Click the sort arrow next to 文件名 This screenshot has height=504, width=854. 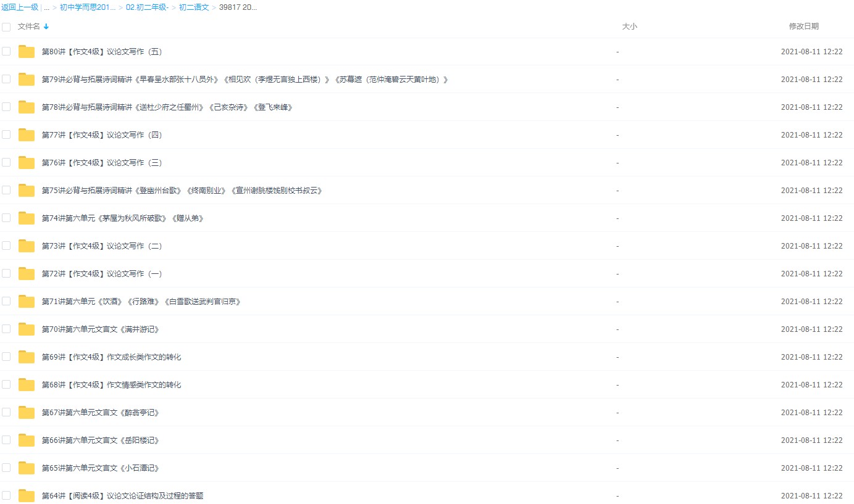tap(48, 27)
